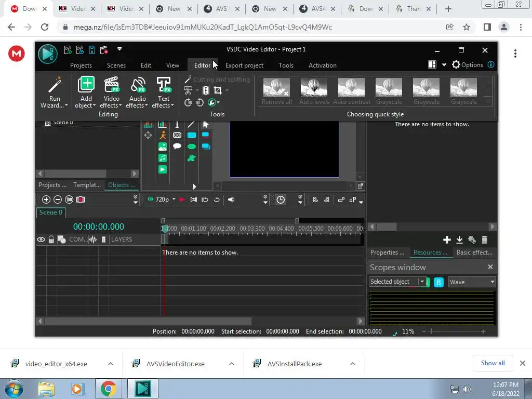Viewport: 532px width, 399px height.
Task: Show options for video_editor_x64.exe download
Action: click(111, 364)
